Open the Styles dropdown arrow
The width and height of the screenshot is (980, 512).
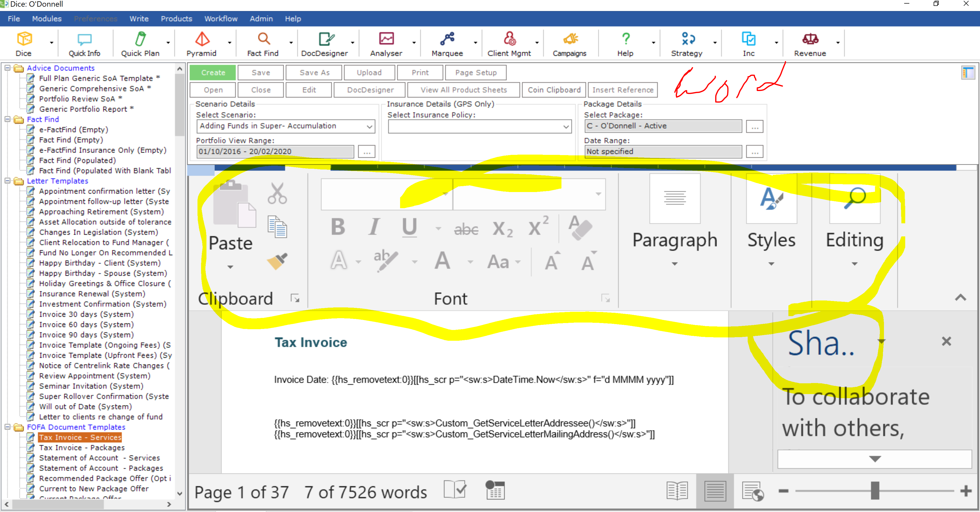pyautogui.click(x=771, y=263)
